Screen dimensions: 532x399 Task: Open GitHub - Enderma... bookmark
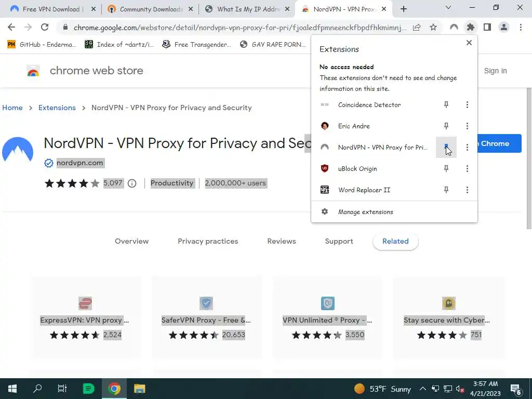coord(42,44)
